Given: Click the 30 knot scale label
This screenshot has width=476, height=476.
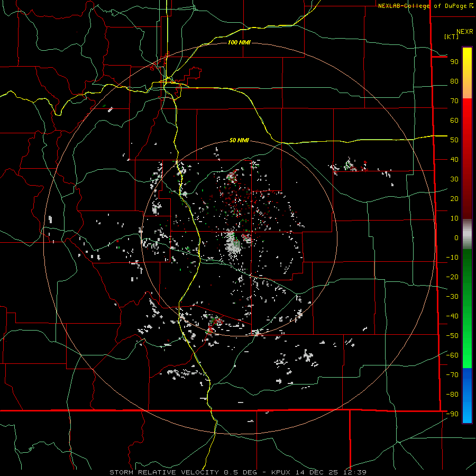Looking at the screenshot, I should pos(454,179).
